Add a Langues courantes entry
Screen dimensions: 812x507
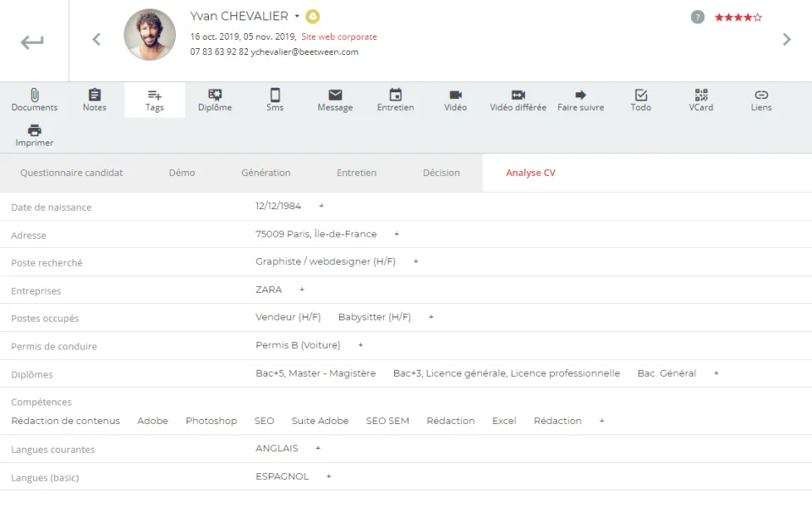[x=318, y=449]
